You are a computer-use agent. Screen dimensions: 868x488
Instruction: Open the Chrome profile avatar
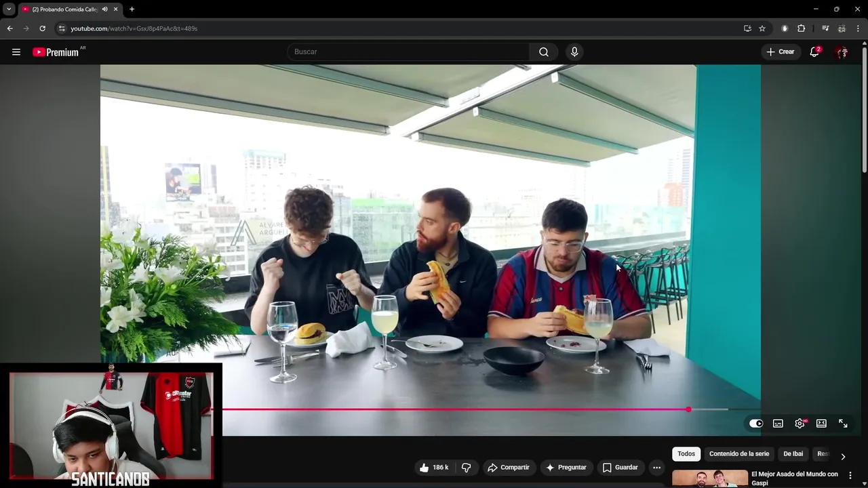tap(842, 28)
